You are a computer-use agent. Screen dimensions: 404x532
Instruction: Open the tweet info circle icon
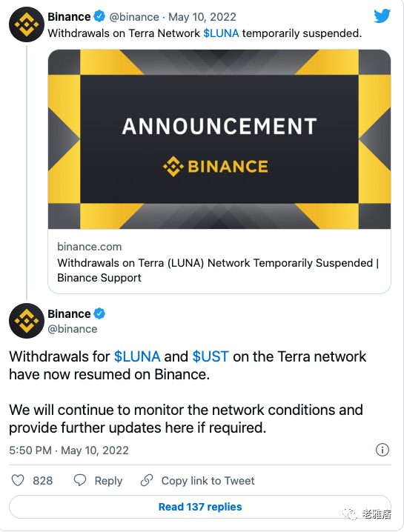coord(383,450)
